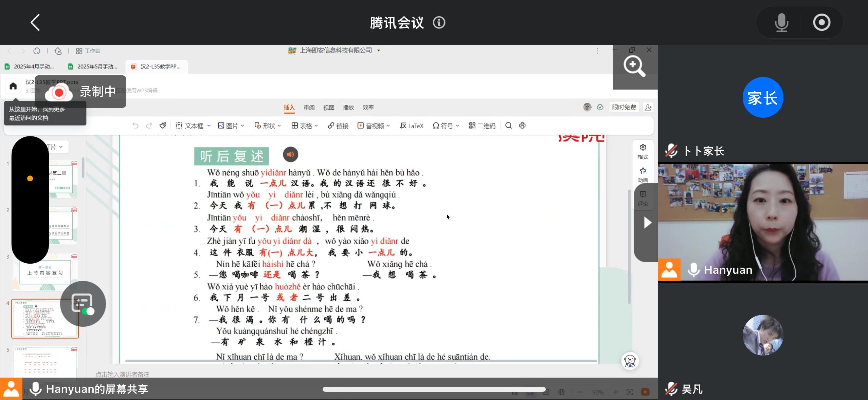Toggle the microphone in the top bar

point(781,23)
